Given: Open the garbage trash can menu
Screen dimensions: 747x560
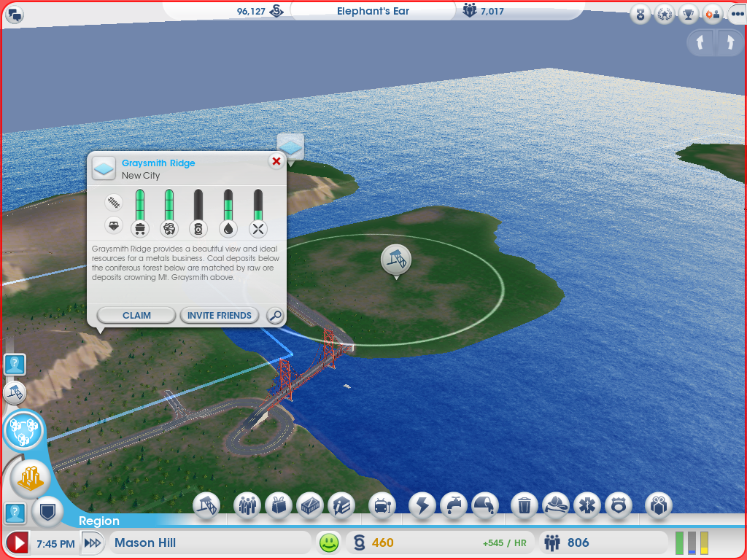Looking at the screenshot, I should click(525, 506).
